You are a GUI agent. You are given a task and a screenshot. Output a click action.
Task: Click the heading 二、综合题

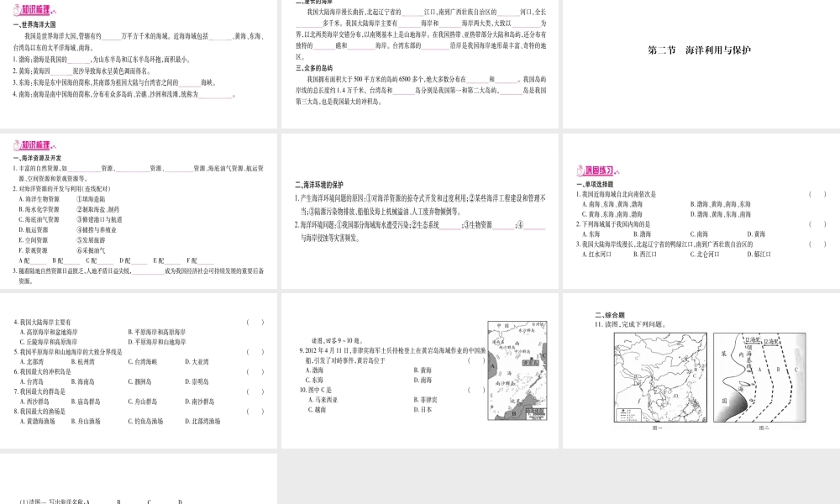tap(610, 316)
